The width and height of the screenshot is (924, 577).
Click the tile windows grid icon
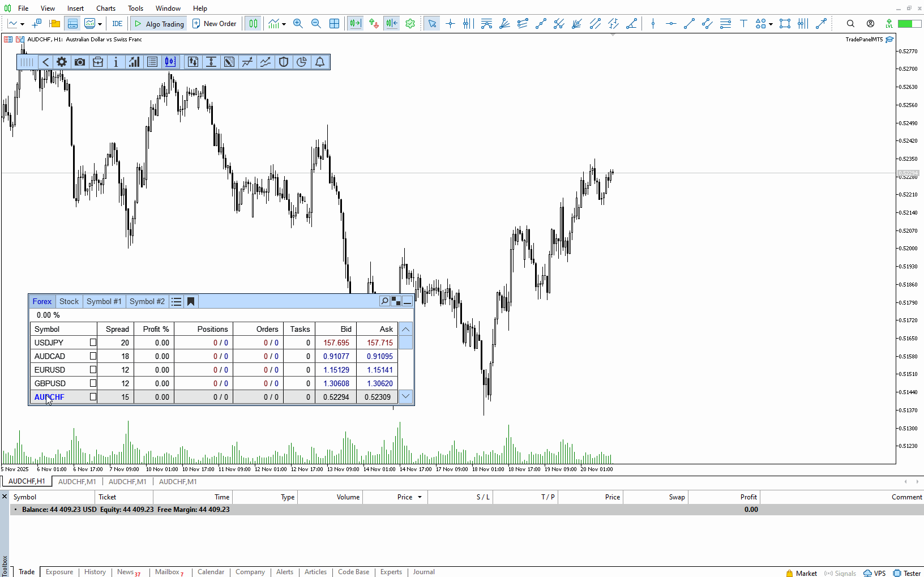pos(335,24)
